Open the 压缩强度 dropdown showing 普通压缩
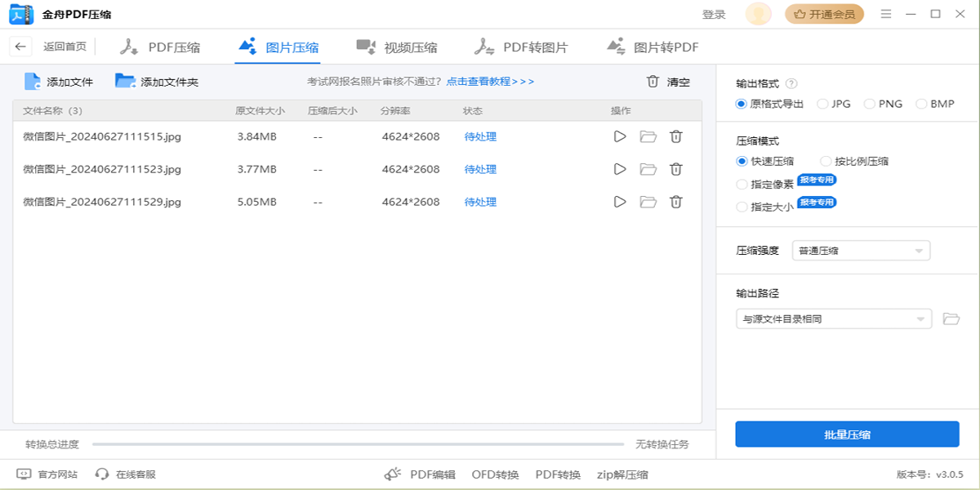 (x=862, y=251)
